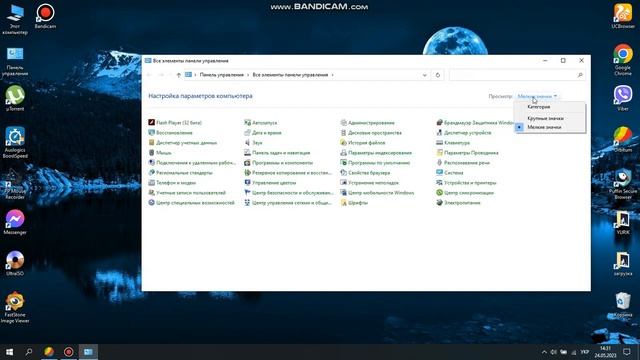Open the Просмотр view dropdown
640x360 pixels.
tap(537, 96)
